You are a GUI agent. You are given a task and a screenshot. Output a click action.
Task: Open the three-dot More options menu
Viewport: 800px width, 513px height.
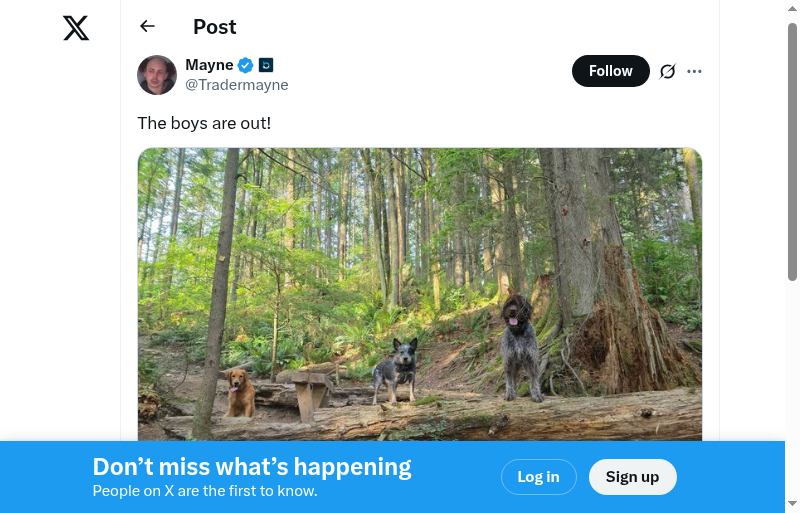695,71
